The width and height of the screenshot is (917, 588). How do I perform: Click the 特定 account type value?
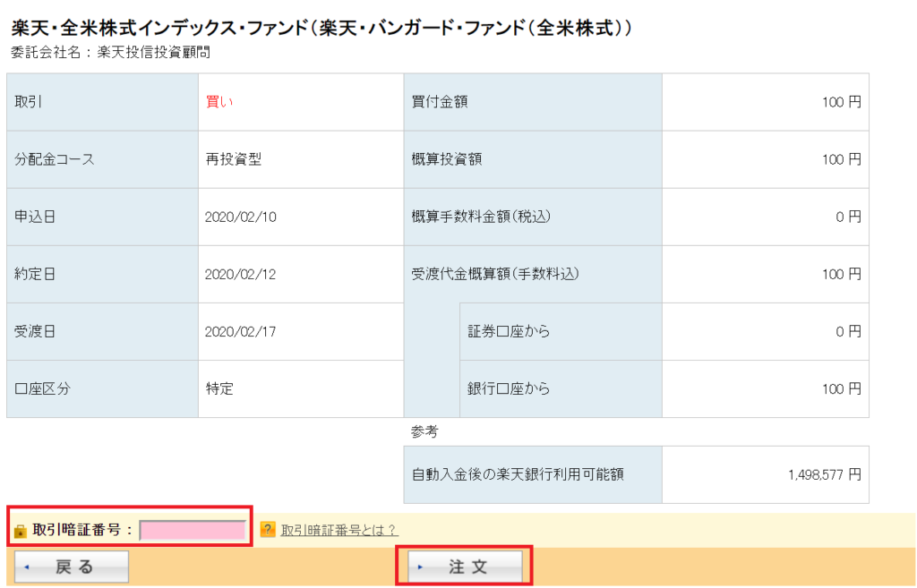pos(219,388)
